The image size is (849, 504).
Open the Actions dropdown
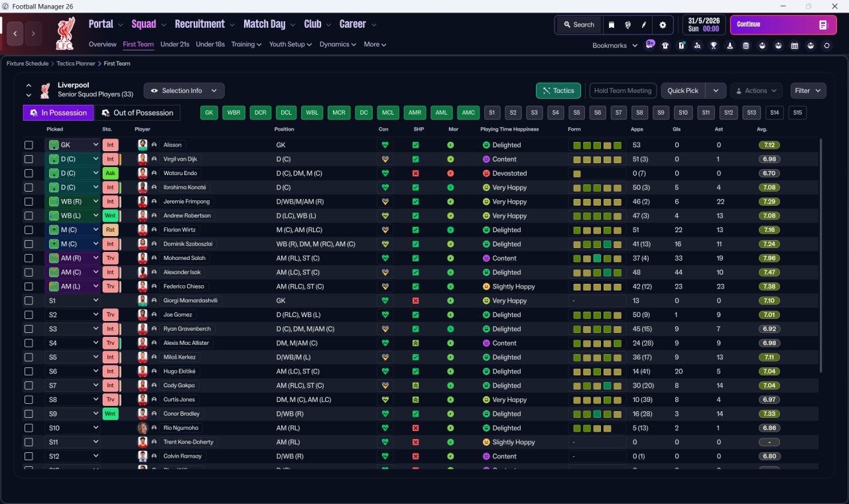(756, 91)
